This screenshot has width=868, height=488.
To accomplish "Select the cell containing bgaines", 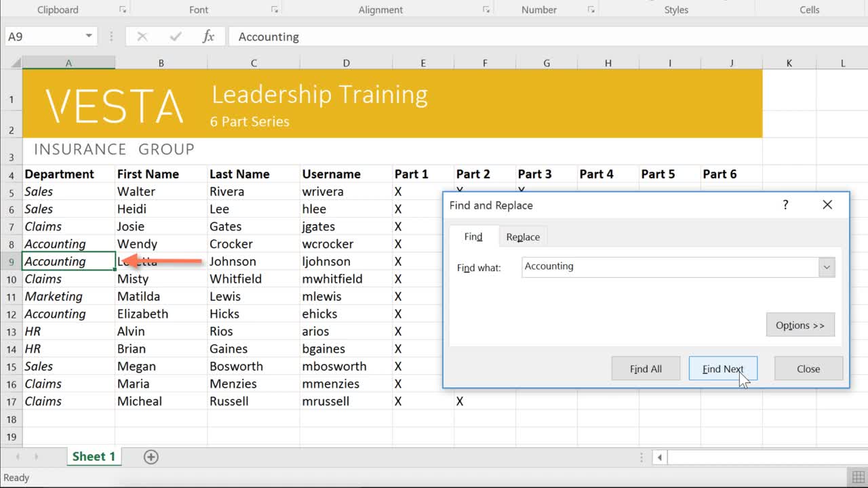I will pyautogui.click(x=346, y=349).
